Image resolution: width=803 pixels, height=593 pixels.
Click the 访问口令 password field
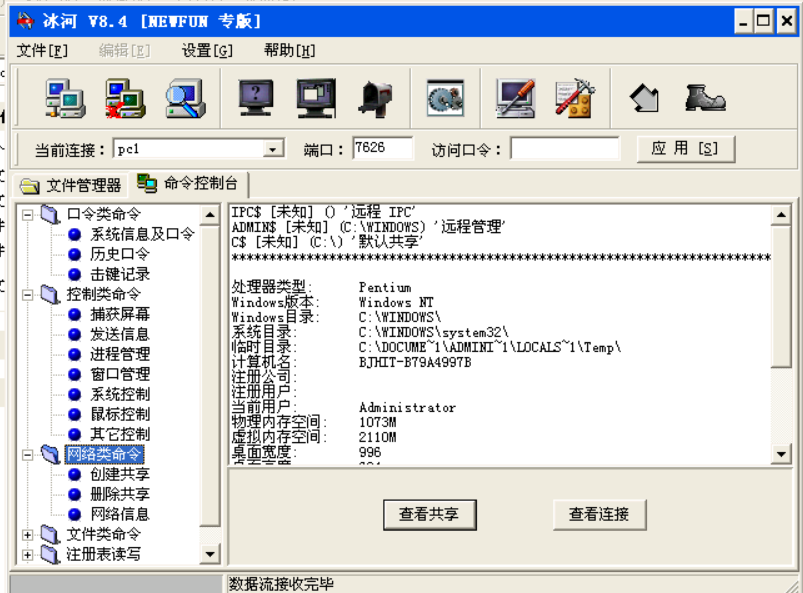[x=564, y=149]
